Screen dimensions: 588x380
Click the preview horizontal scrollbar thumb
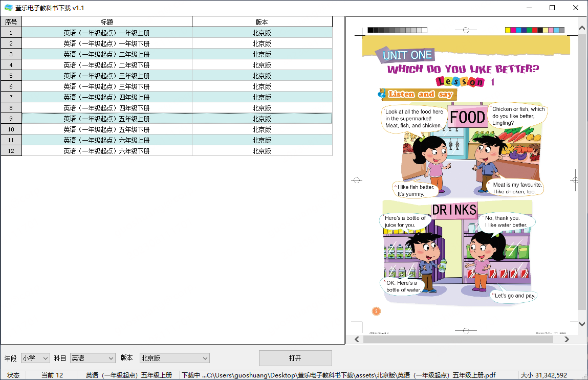pos(458,339)
